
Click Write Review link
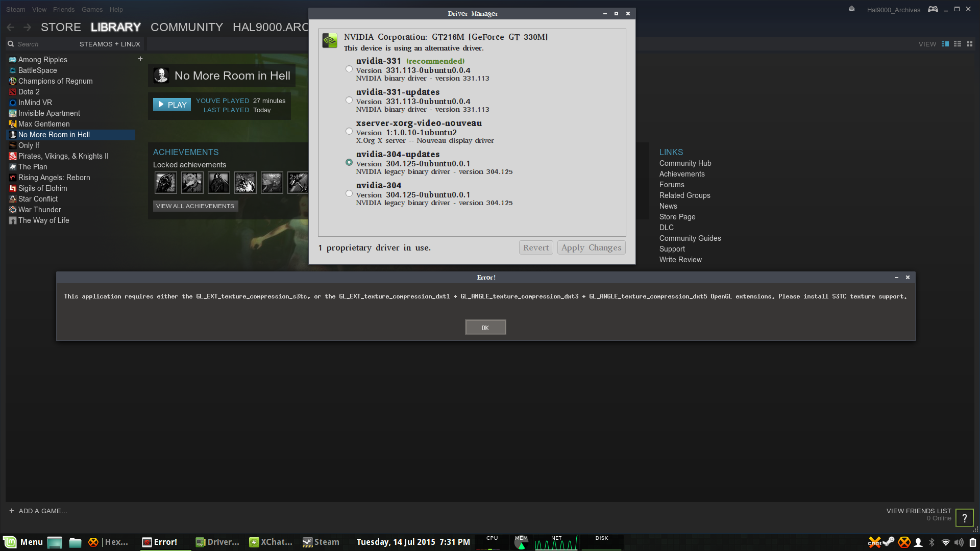(680, 260)
